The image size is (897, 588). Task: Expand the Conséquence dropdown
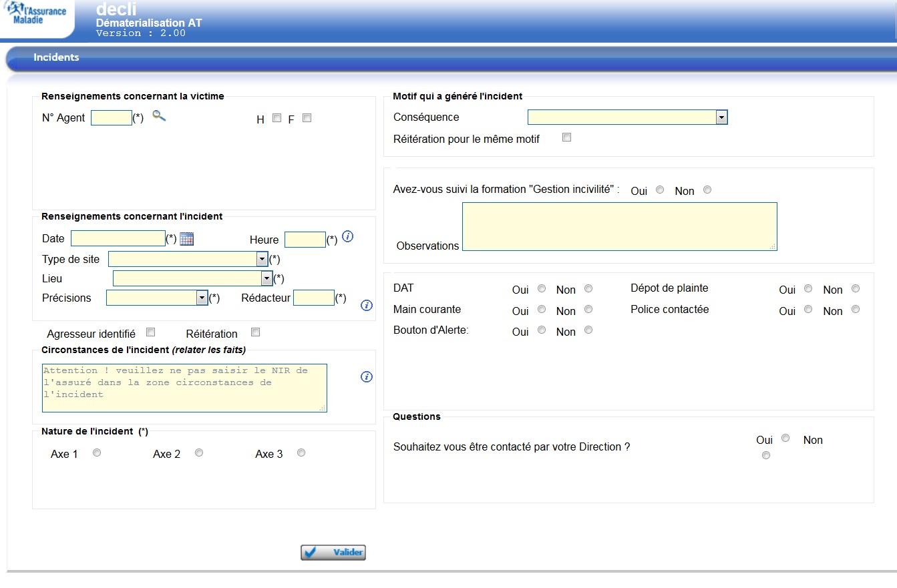721,117
